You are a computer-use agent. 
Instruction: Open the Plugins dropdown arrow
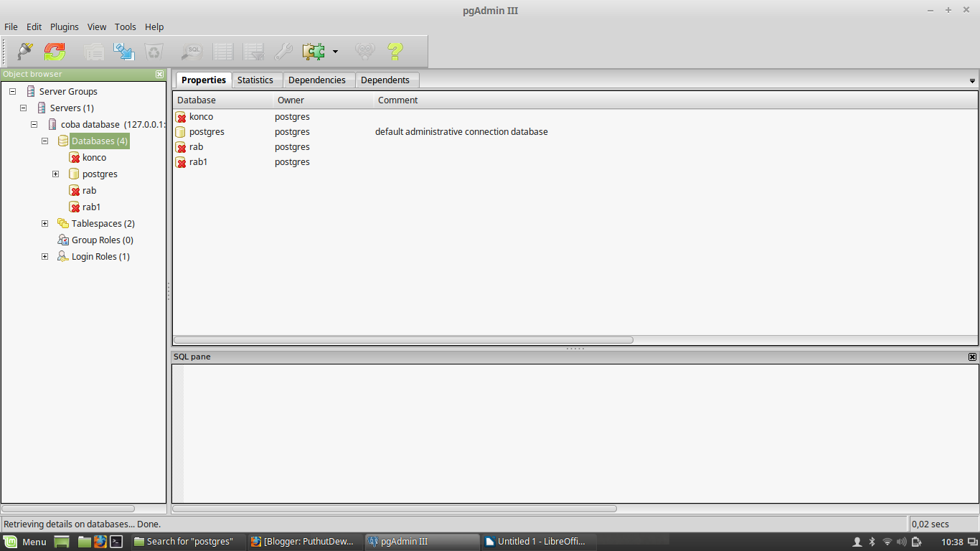pyautogui.click(x=335, y=52)
